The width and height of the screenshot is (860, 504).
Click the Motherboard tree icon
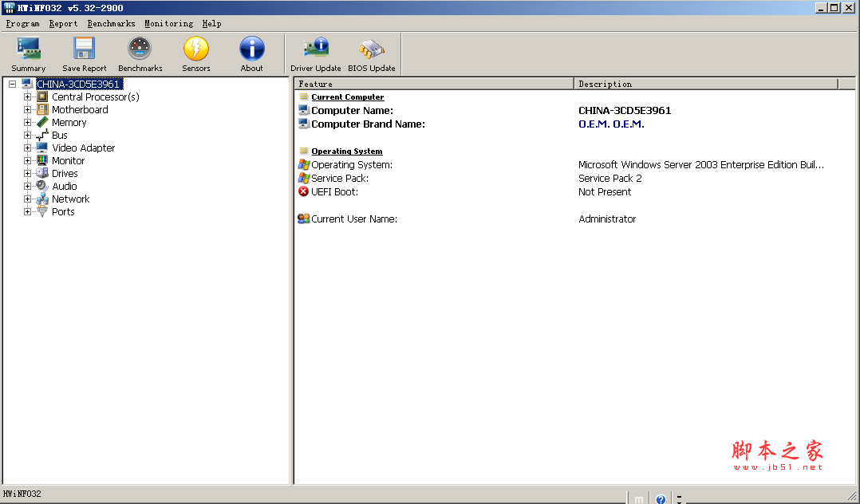(42, 110)
